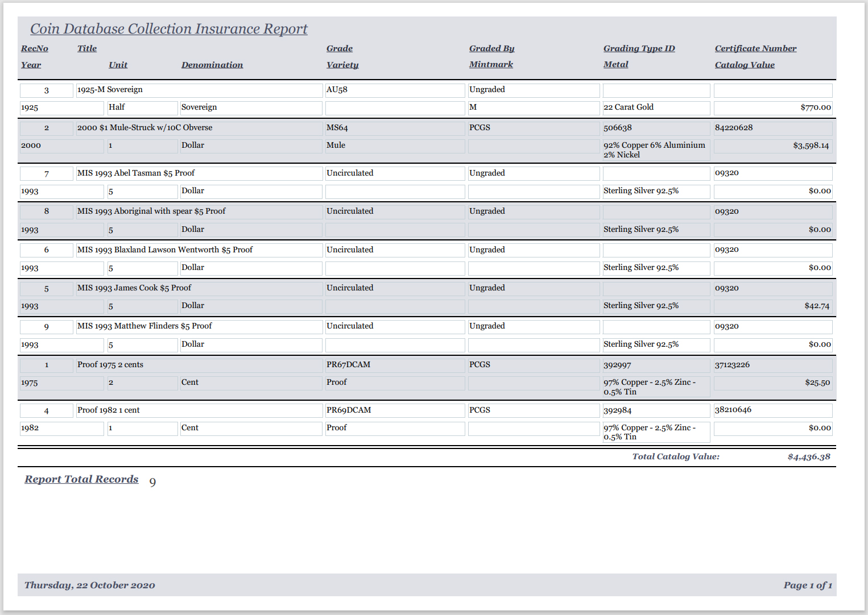Click the year 1925 cell
The height and width of the screenshot is (615, 868).
tap(61, 108)
